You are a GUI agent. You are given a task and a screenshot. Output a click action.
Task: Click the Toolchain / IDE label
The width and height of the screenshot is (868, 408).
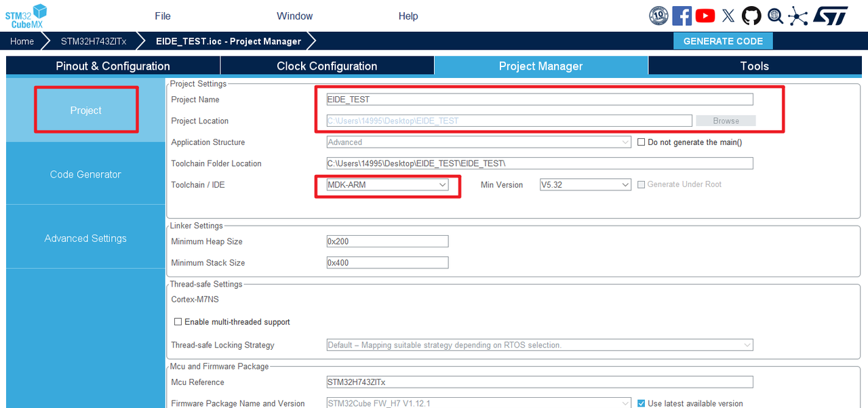pos(198,184)
